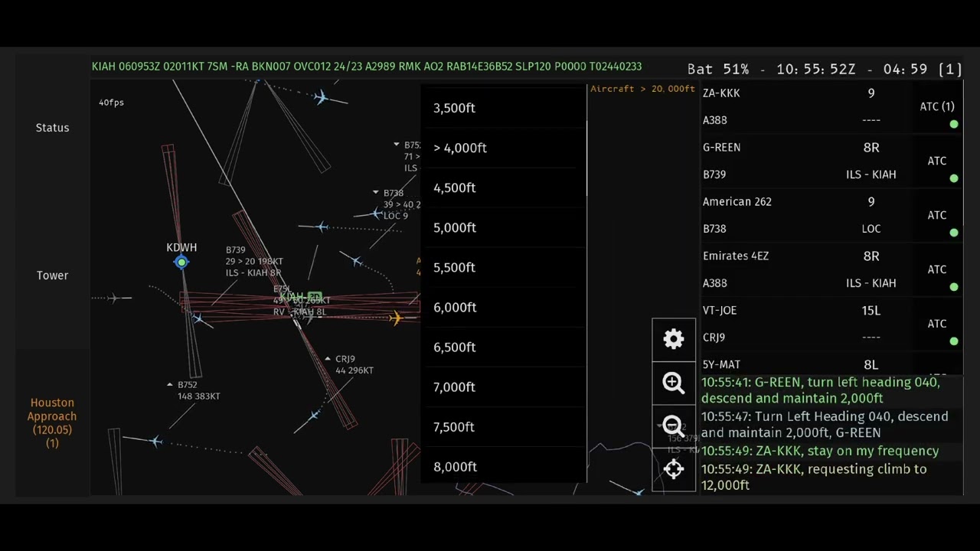Select aircraft at top of radar map
Image resolution: width=980 pixels, height=551 pixels.
(322, 97)
